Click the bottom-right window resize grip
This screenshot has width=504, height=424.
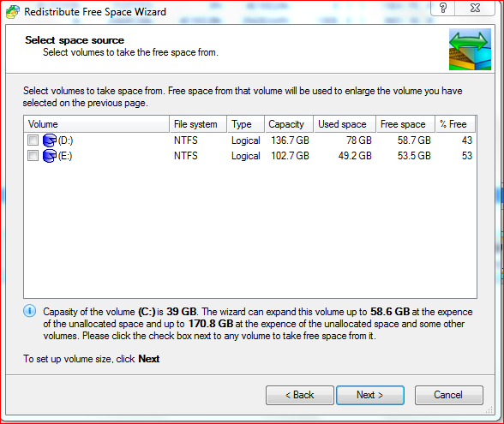coord(489,409)
